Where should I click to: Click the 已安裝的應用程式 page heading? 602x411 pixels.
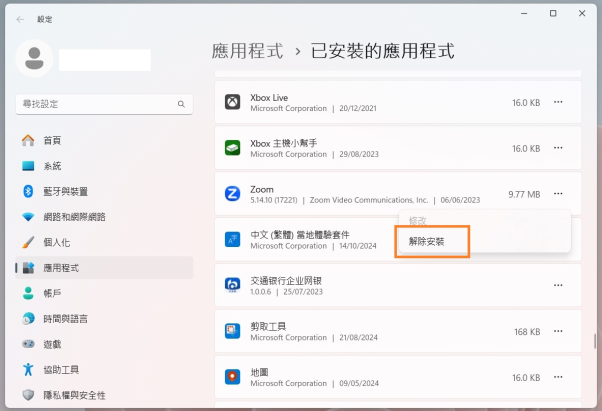382,51
